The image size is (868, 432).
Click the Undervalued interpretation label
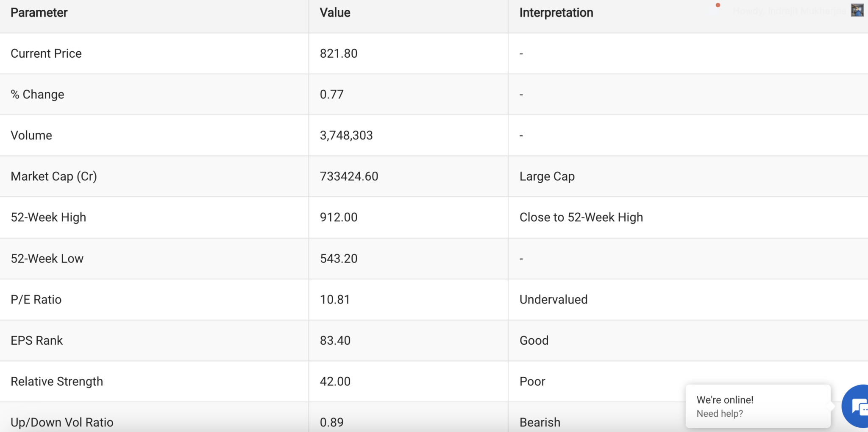tap(554, 299)
